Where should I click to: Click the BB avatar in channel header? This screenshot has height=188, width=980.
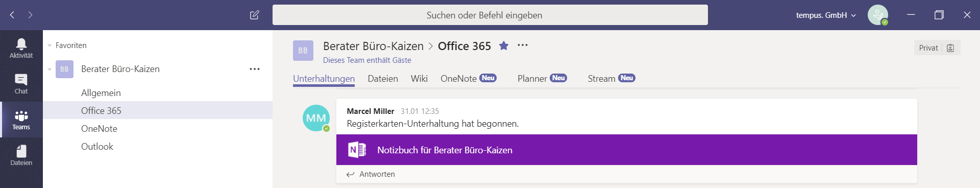pyautogui.click(x=303, y=51)
